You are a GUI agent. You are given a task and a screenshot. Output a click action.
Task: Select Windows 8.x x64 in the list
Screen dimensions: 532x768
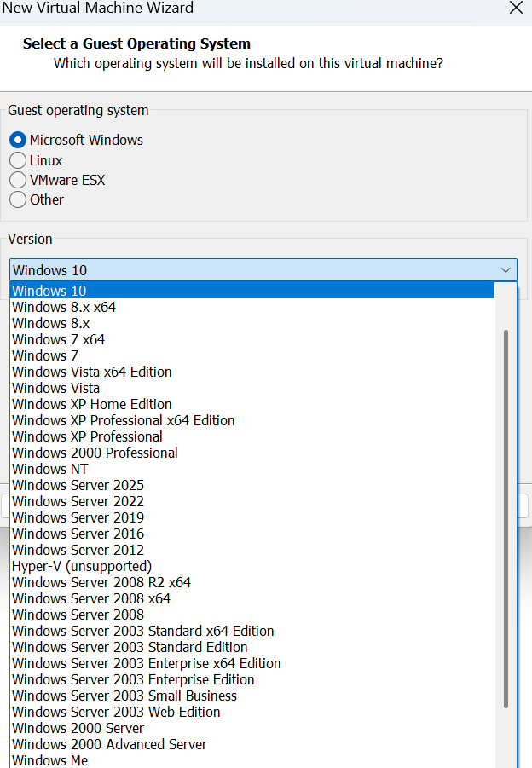click(64, 307)
